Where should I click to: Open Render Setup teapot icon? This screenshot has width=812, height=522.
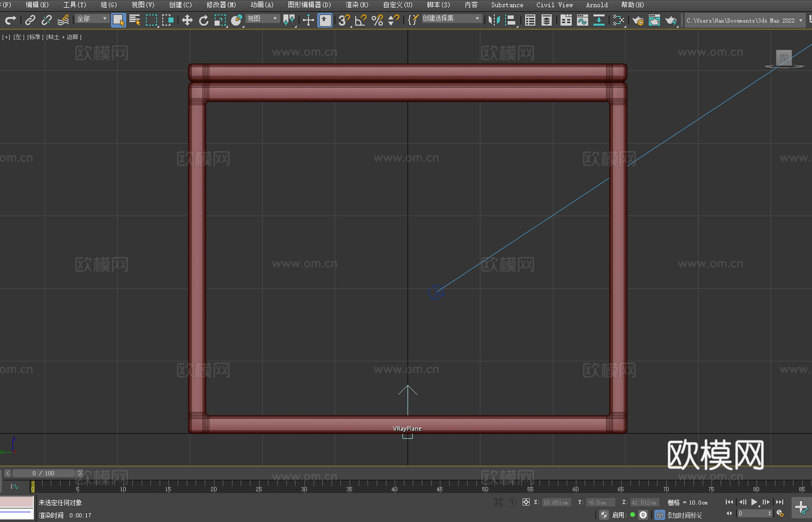638,20
